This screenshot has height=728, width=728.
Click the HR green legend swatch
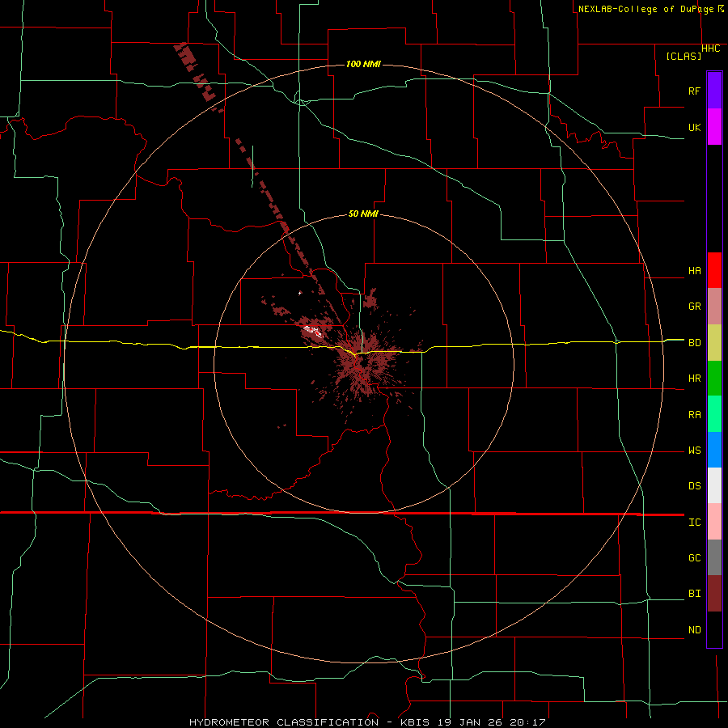714,379
